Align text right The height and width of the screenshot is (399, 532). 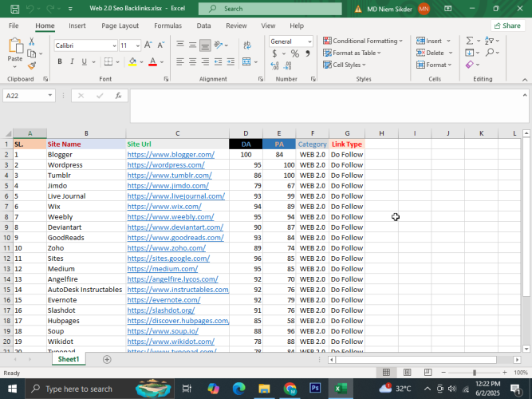(x=205, y=61)
